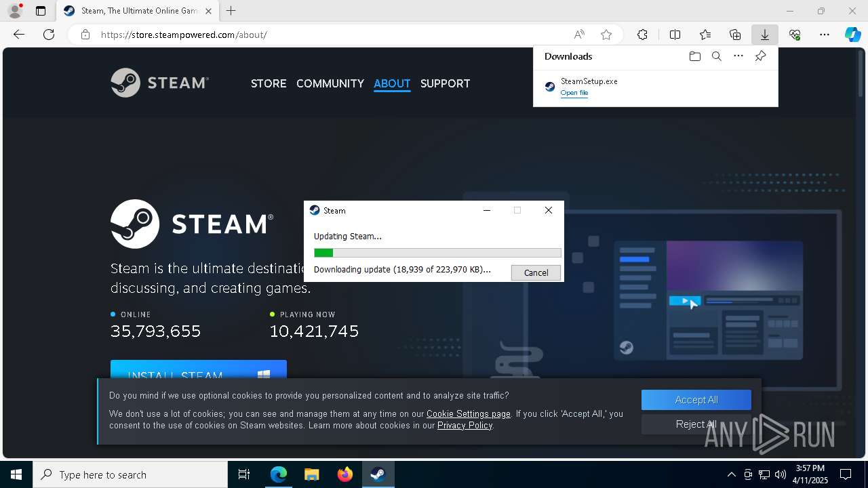The height and width of the screenshot is (488, 868).
Task: Click the Steam logo in site header
Action: tap(160, 83)
